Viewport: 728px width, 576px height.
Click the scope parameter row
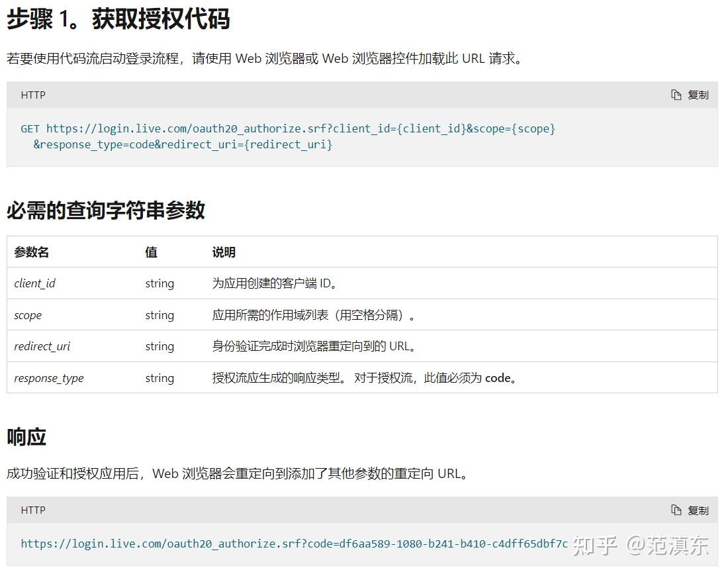coord(28,314)
